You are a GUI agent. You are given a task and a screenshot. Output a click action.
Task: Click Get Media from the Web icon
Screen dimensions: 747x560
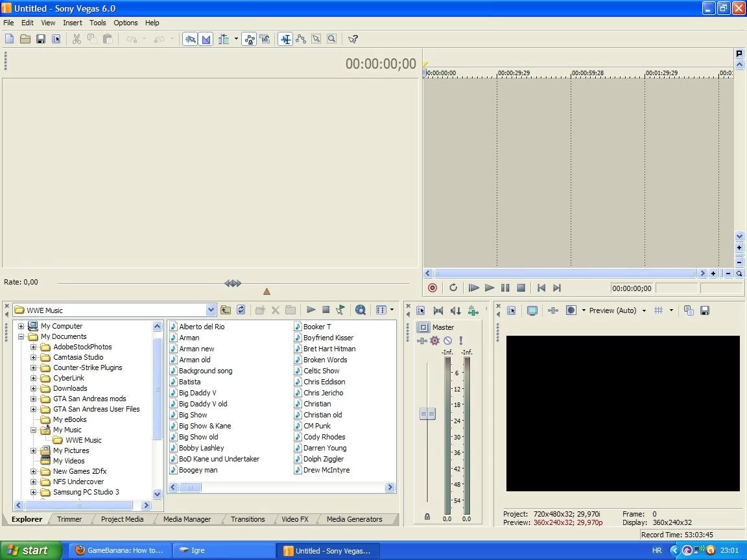(x=361, y=310)
